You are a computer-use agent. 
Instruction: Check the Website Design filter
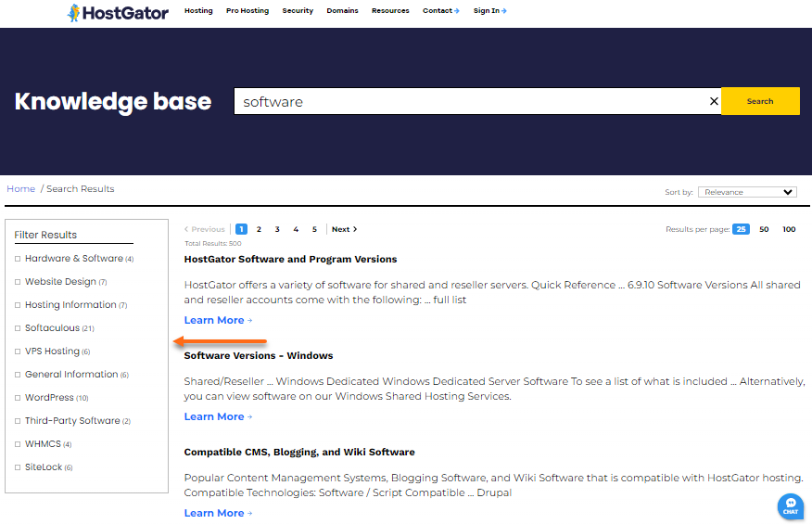(x=18, y=282)
